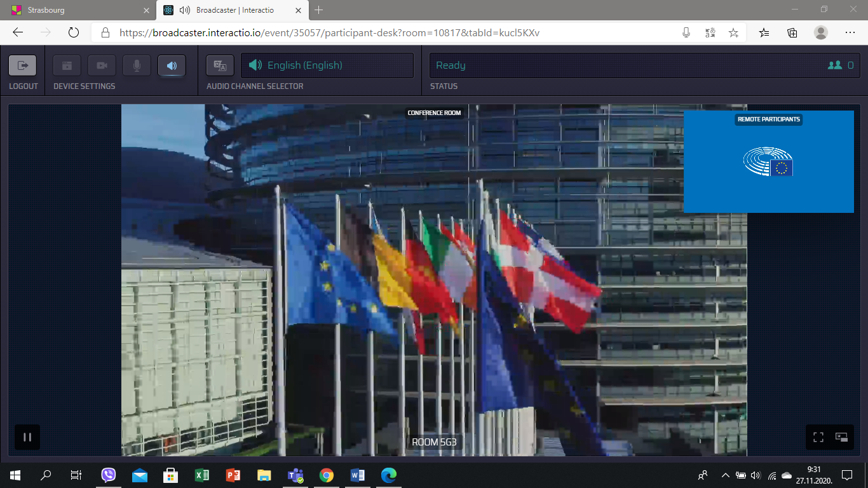Open Excel from the taskbar

[202, 475]
